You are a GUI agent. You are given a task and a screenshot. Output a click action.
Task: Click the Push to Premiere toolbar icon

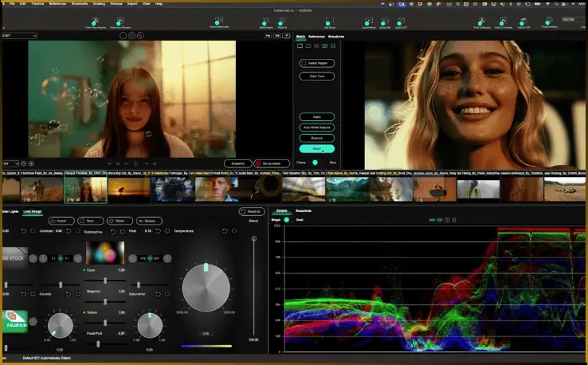pyautogui.click(x=504, y=22)
